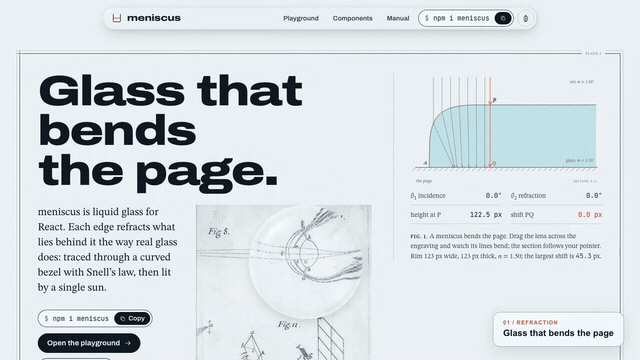Click the hero Copy button
The width and height of the screenshot is (640, 360).
(x=132, y=318)
